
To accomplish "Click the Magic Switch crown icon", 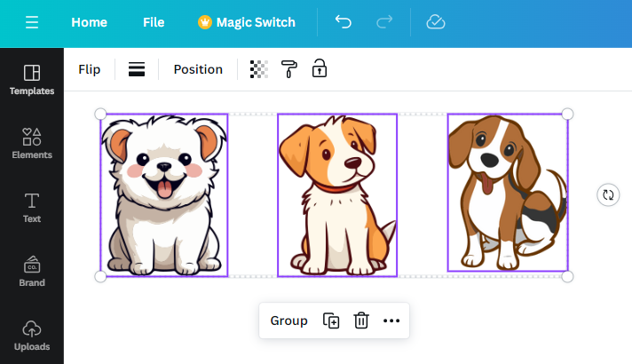I will (x=205, y=22).
